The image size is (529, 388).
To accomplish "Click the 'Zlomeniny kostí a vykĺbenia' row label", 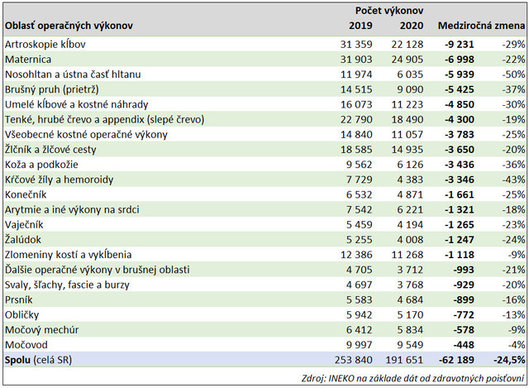I will point(68,255).
